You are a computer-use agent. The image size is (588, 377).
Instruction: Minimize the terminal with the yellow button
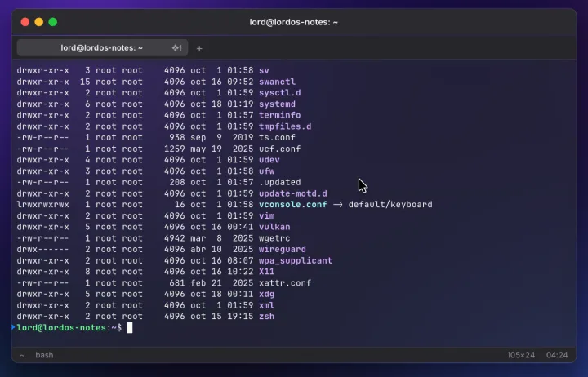point(39,22)
